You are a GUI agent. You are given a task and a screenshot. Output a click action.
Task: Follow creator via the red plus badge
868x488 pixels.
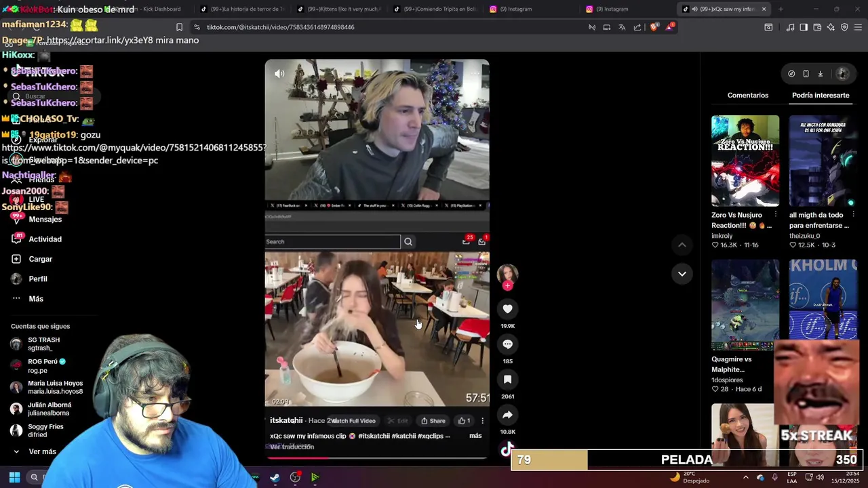coord(507,285)
